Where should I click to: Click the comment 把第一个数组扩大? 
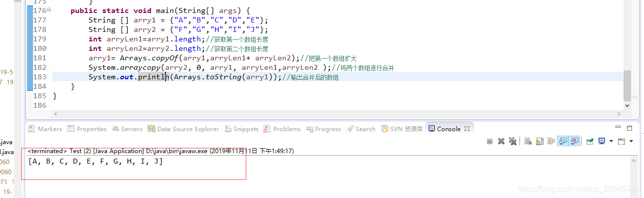pos(329,58)
